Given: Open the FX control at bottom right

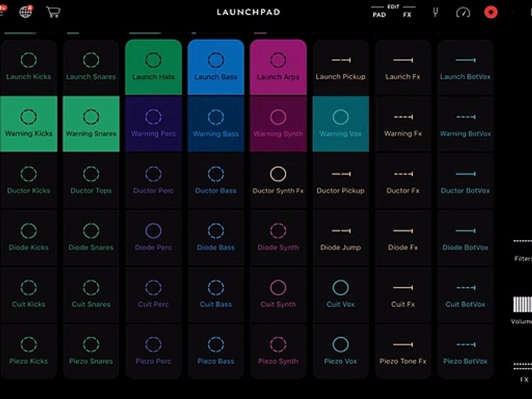Looking at the screenshot, I should pyautogui.click(x=524, y=372).
